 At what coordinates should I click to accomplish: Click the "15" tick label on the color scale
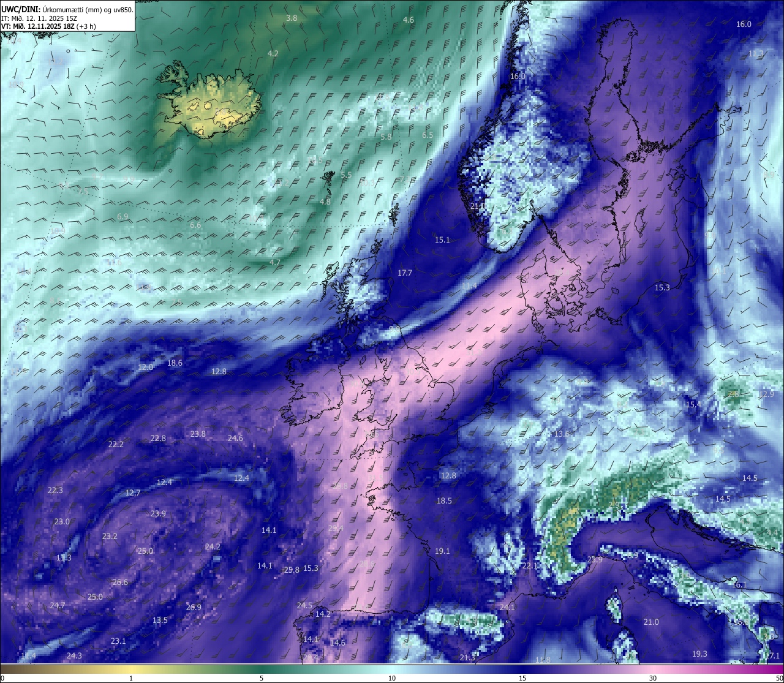(x=522, y=678)
